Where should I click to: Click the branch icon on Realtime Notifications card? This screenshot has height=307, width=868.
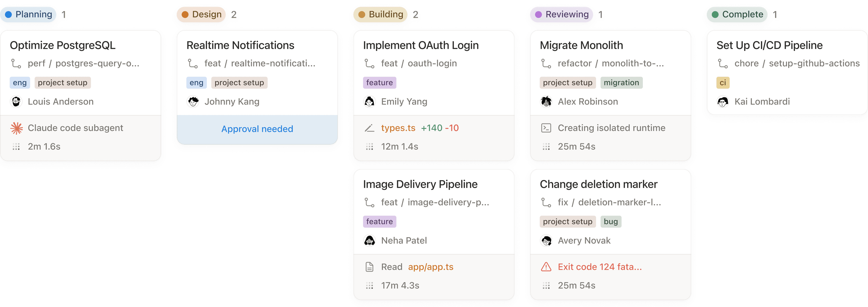tap(193, 63)
